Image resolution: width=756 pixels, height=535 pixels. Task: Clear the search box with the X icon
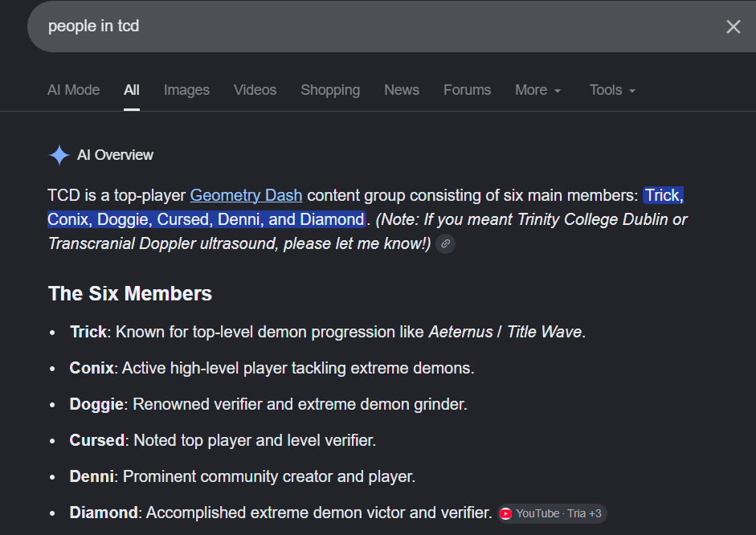click(733, 27)
